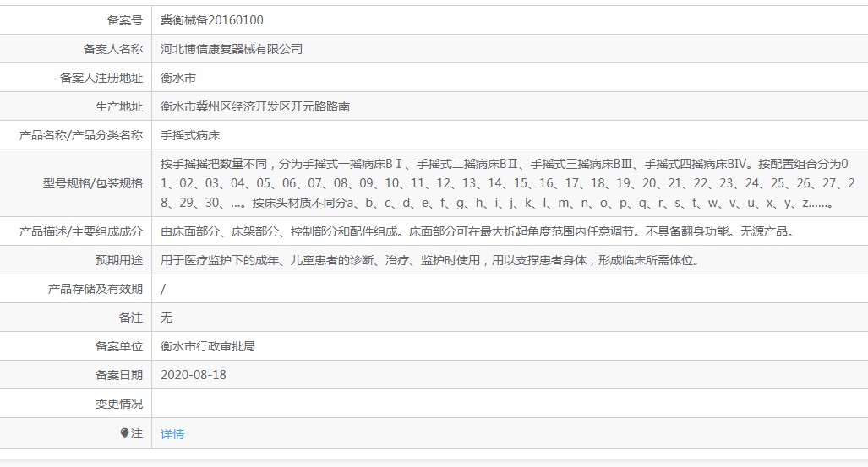Click the 生产地址 label

119,106
